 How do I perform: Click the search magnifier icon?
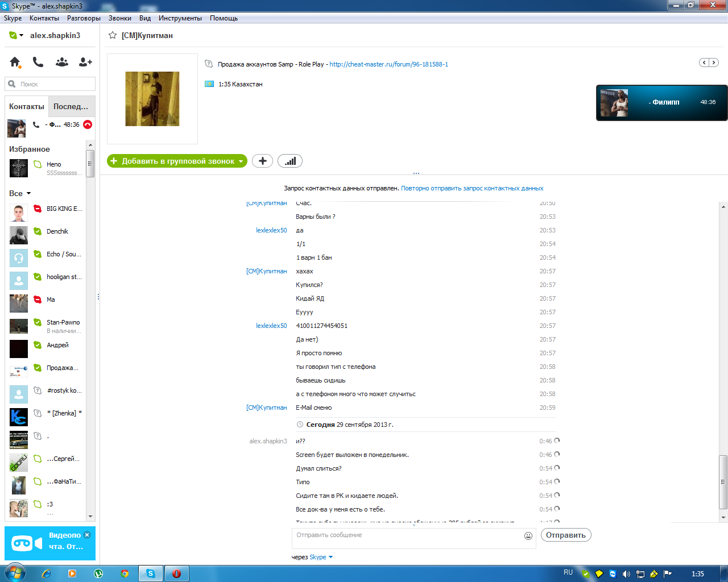11,84
